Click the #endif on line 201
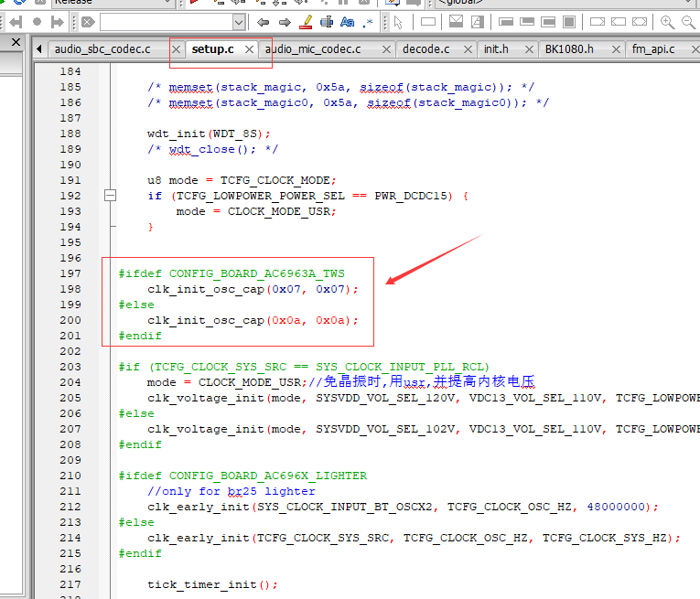 [140, 336]
